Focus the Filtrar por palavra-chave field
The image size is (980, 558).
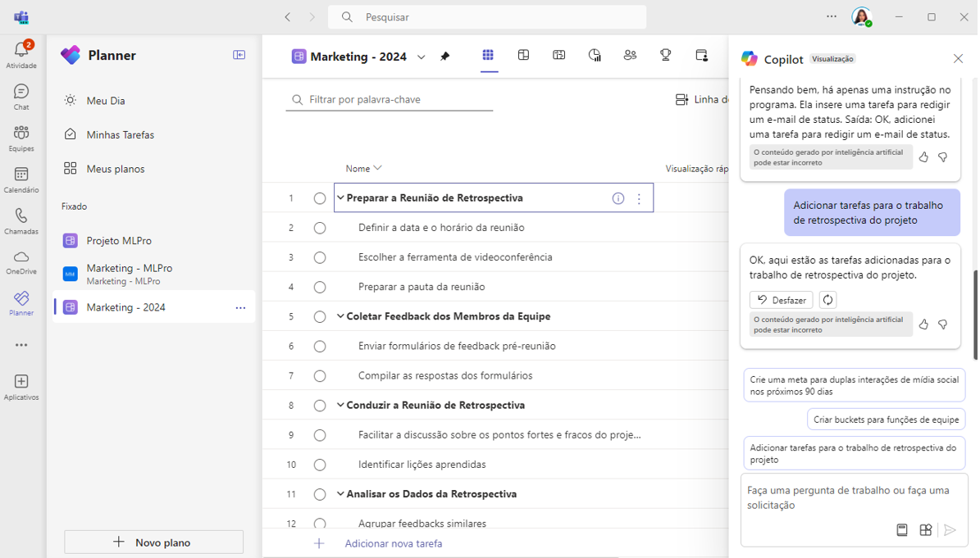pyautogui.click(x=390, y=100)
